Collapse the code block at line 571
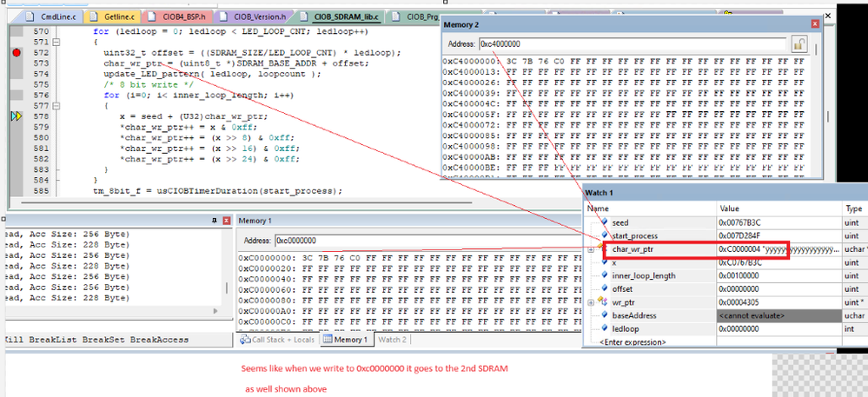This screenshot has height=397, width=868. click(x=56, y=42)
